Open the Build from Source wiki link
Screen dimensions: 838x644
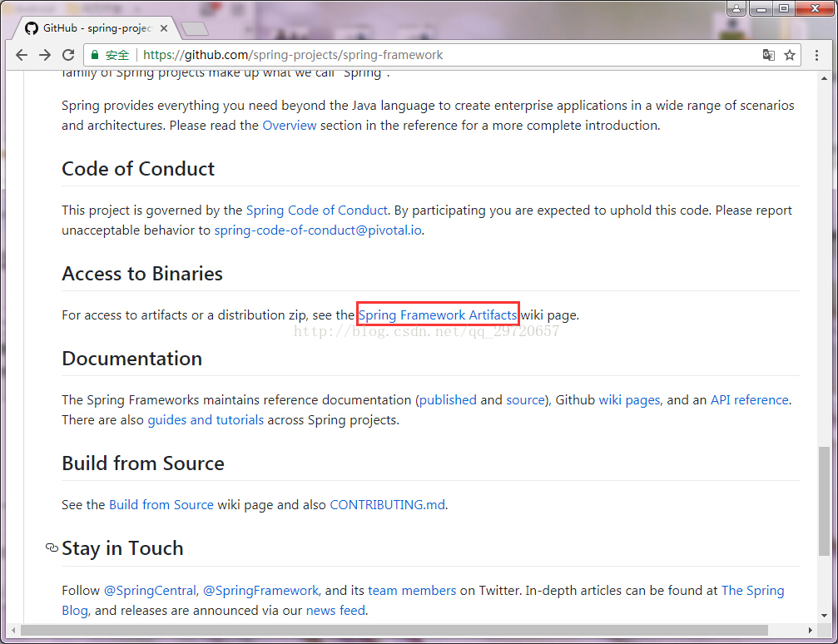161,505
